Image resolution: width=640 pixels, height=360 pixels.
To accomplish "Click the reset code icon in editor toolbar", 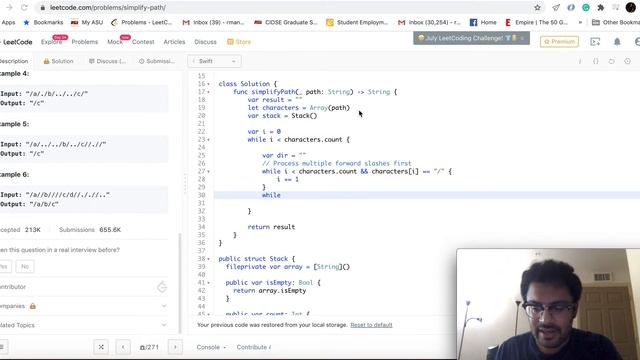I will point(611,61).
